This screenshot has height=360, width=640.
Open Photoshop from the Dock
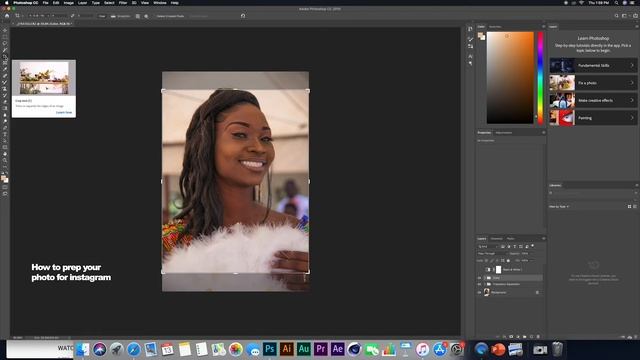point(269,349)
